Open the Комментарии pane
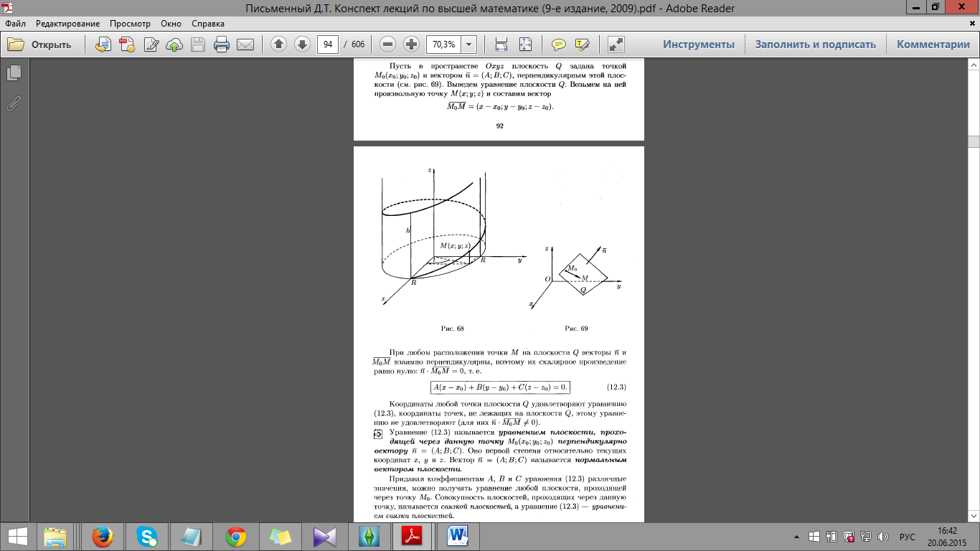Viewport: 980px width, 551px height. (933, 44)
